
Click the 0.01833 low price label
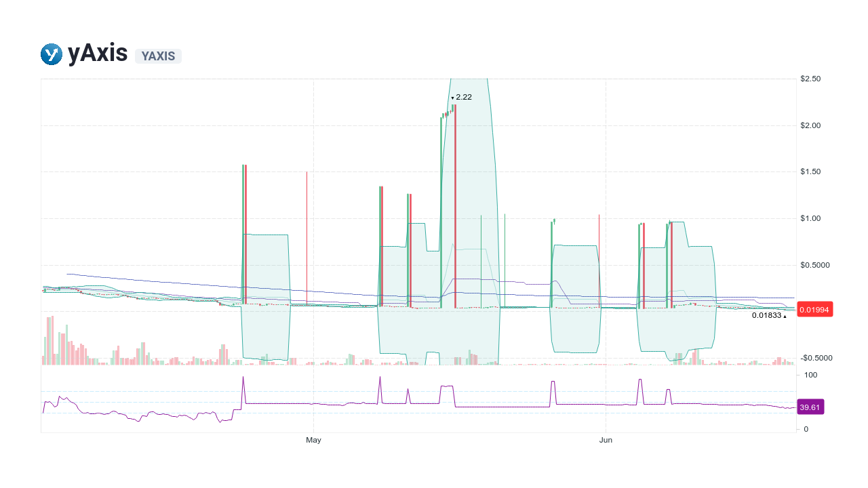pos(768,316)
